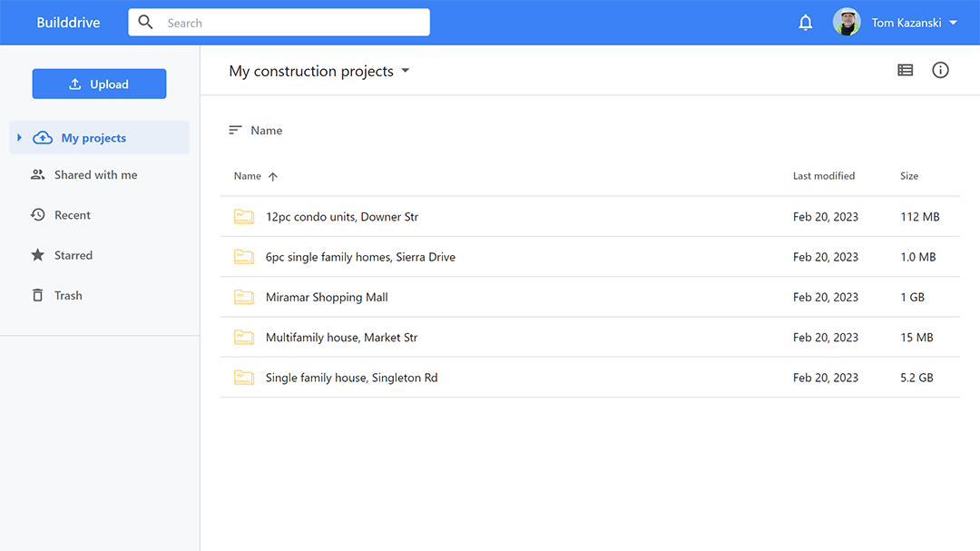The image size is (980, 551).
Task: Click My construction projects title
Action: tap(311, 72)
